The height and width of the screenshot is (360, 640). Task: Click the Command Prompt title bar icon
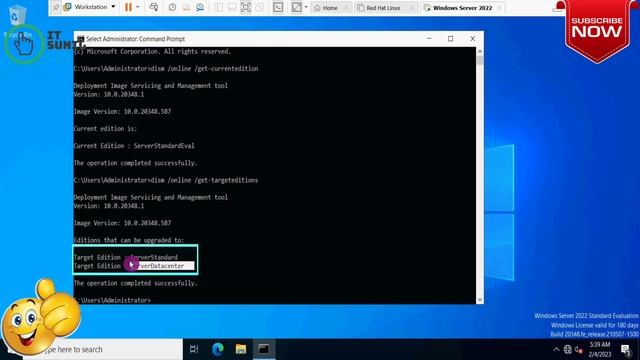pyautogui.click(x=80, y=39)
